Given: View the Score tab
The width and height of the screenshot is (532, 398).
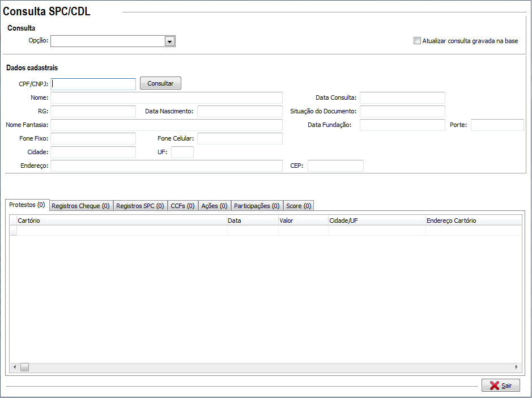Looking at the screenshot, I should click(299, 206).
